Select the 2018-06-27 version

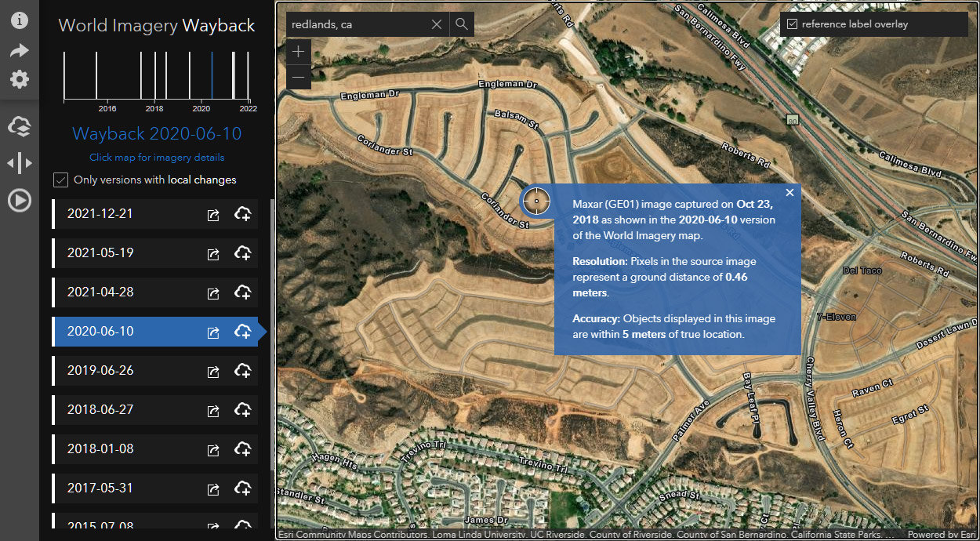point(154,410)
